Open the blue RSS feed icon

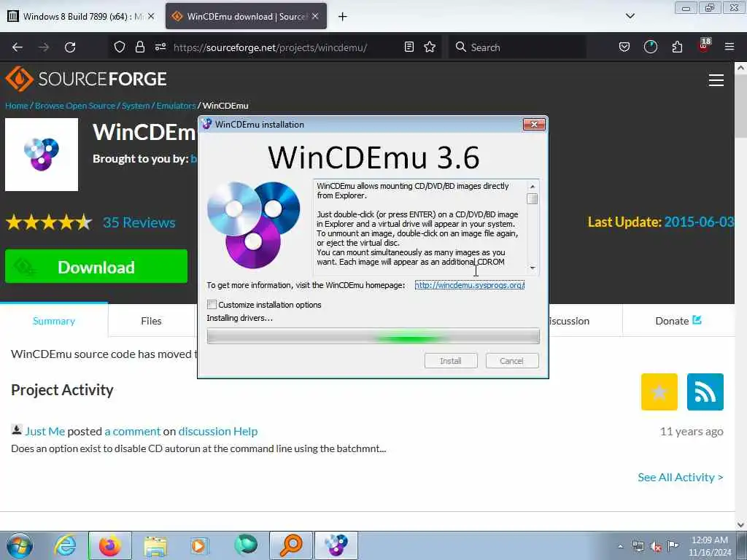(x=705, y=392)
